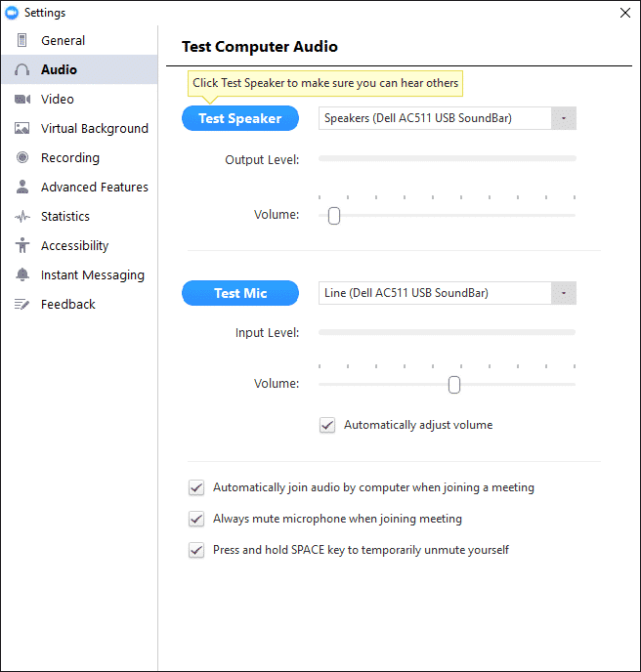
Task: Click the Feedback pencil icon
Action: click(x=21, y=305)
